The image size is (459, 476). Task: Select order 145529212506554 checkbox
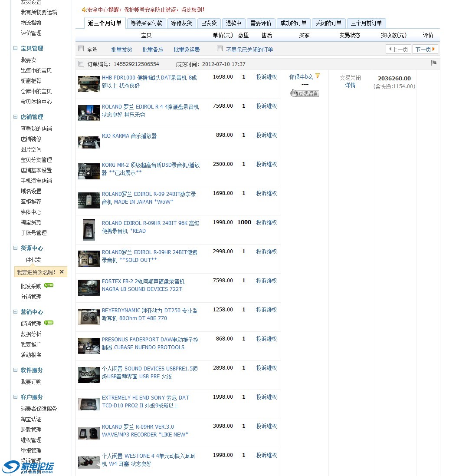81,64
